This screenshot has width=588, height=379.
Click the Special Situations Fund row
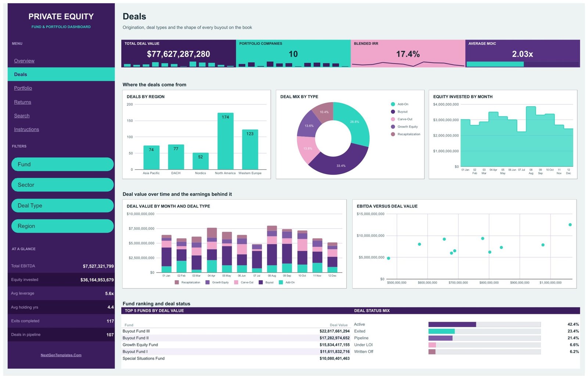click(x=236, y=358)
